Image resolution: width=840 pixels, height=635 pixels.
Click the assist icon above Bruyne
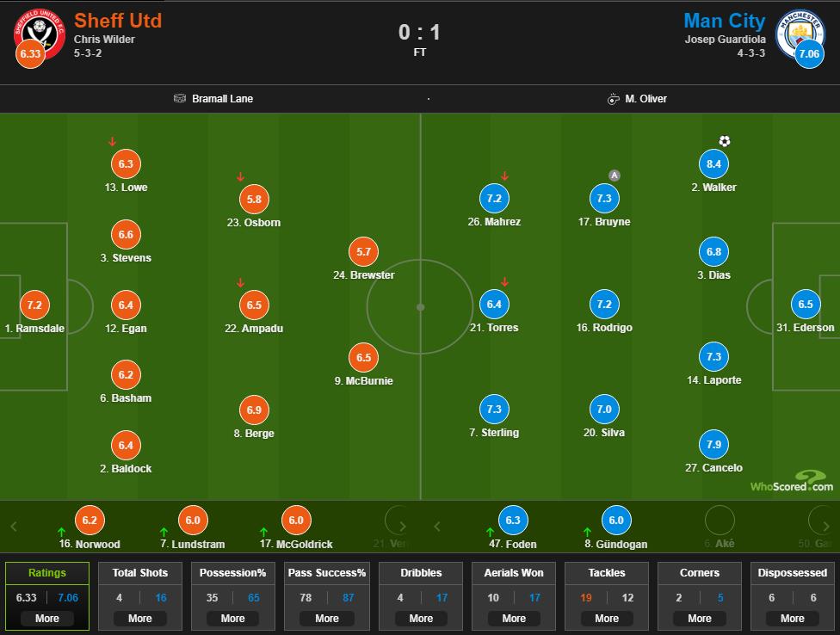coord(614,176)
